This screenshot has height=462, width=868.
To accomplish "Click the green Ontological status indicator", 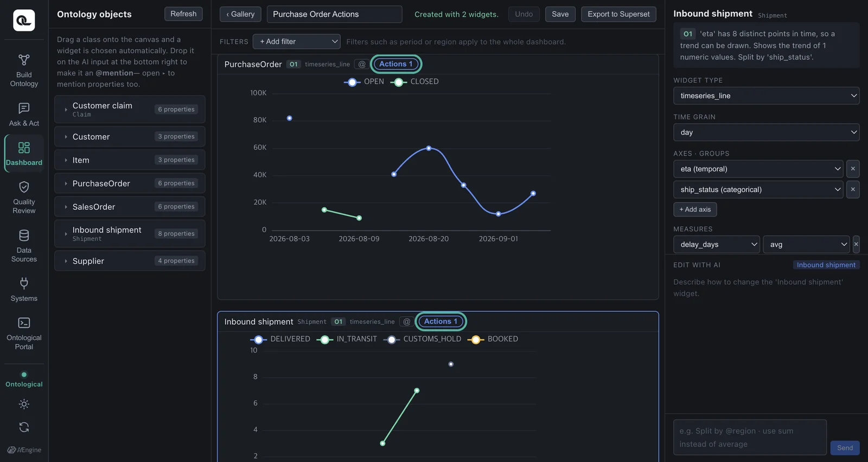I will pyautogui.click(x=24, y=380).
